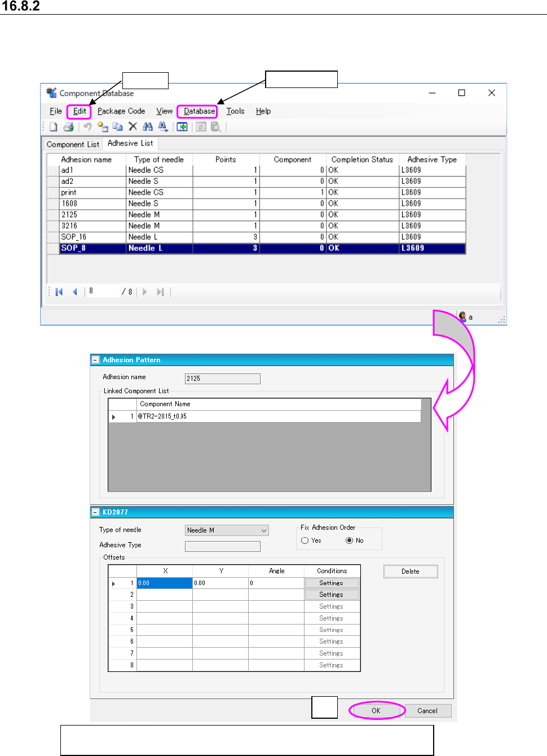Open the Package Code menu
Screen dimensions: 547x756
click(x=121, y=111)
